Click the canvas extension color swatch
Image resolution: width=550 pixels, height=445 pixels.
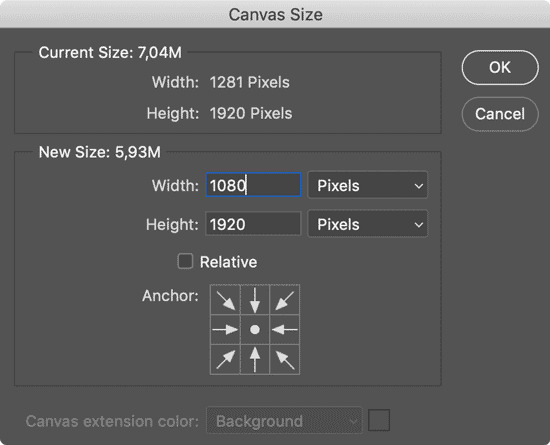379,420
